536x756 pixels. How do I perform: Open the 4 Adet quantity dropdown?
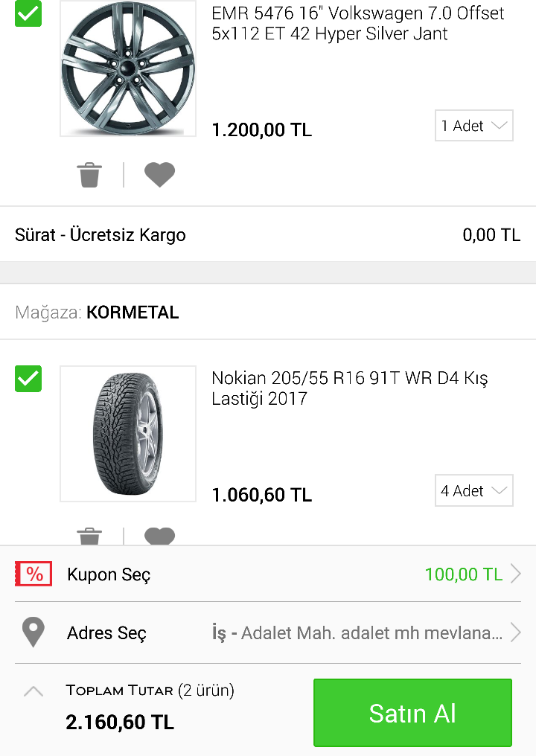[x=473, y=491]
